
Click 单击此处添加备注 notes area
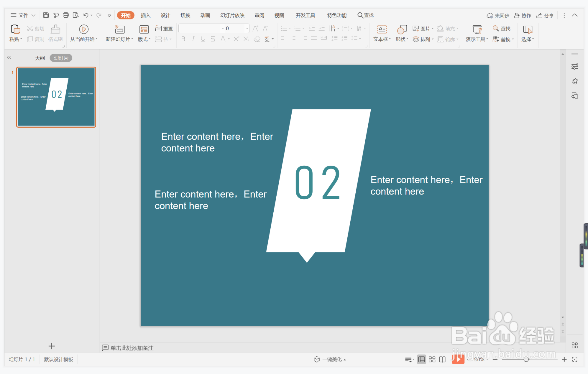tap(132, 348)
